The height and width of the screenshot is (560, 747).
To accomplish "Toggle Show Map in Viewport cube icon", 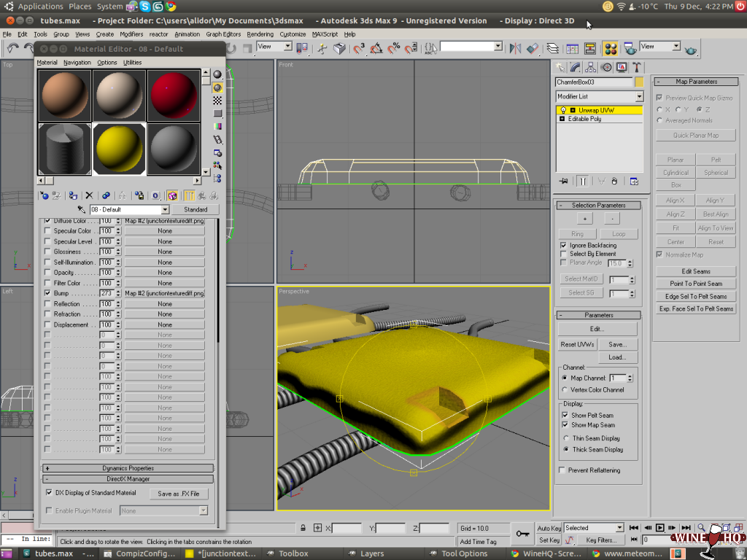I will 172,195.
